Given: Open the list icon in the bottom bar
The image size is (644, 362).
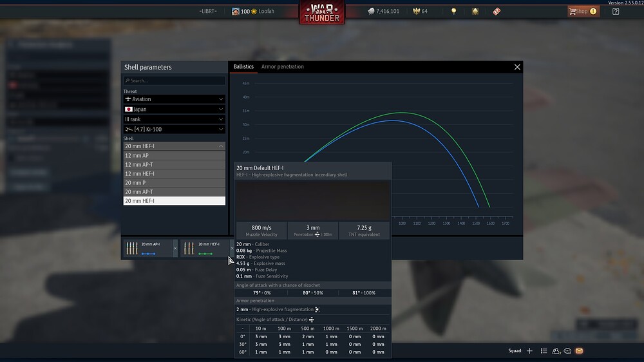Looking at the screenshot, I should click(x=544, y=351).
